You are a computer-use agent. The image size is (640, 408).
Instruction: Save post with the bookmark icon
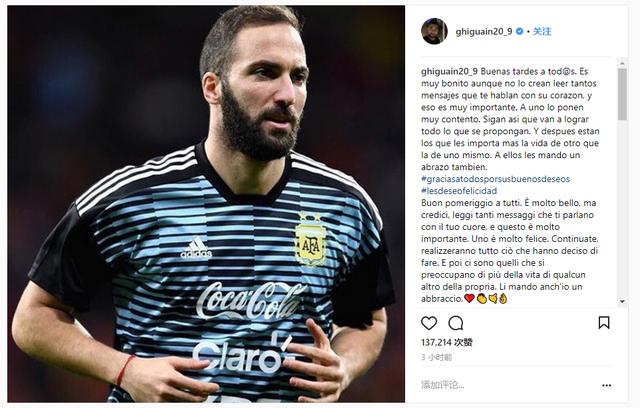(x=604, y=323)
